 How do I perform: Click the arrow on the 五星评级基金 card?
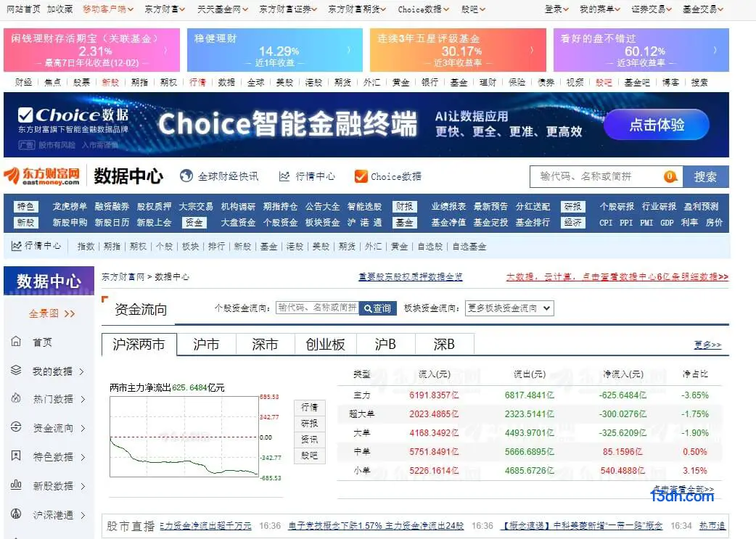(533, 50)
